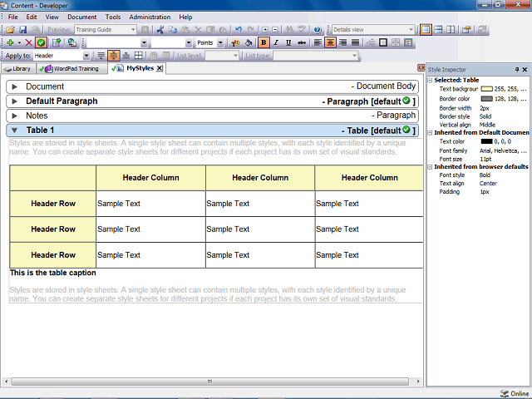Open the Administration menu

150,17
